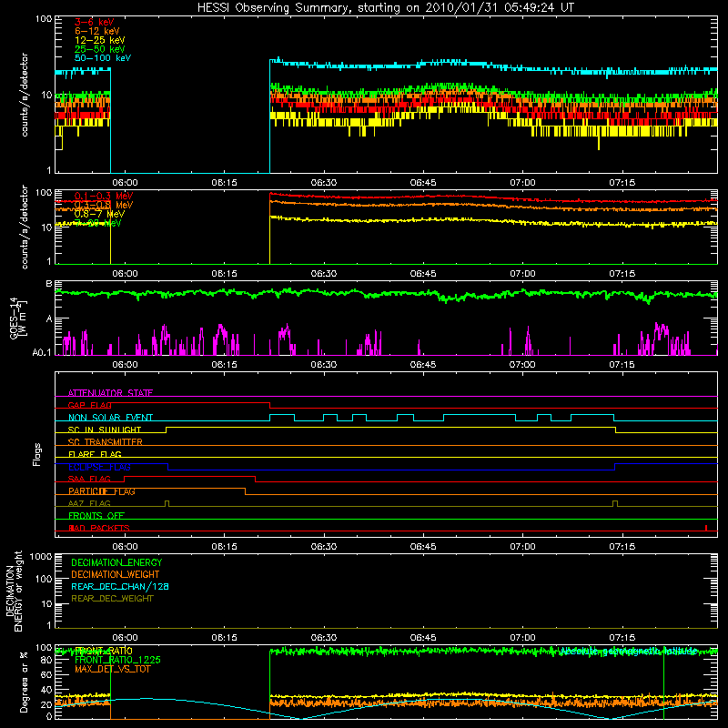The height and width of the screenshot is (728, 728).
Task: Click the REAR_DEC_CHAN/128 legend label
Action: coord(120,587)
